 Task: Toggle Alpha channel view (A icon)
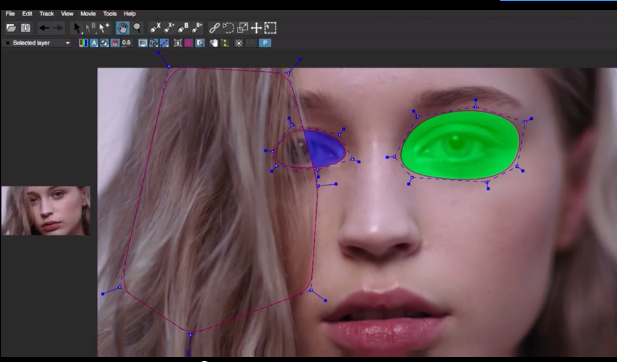point(94,43)
